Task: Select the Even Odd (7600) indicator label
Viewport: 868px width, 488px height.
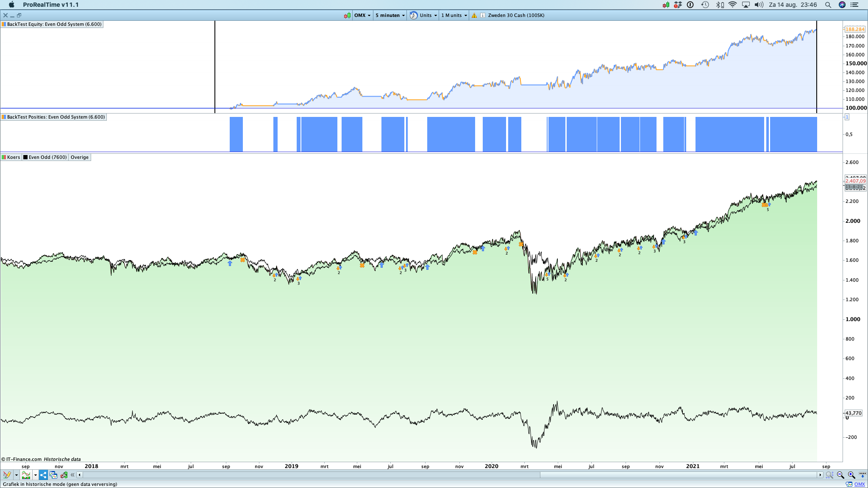Action: point(45,157)
